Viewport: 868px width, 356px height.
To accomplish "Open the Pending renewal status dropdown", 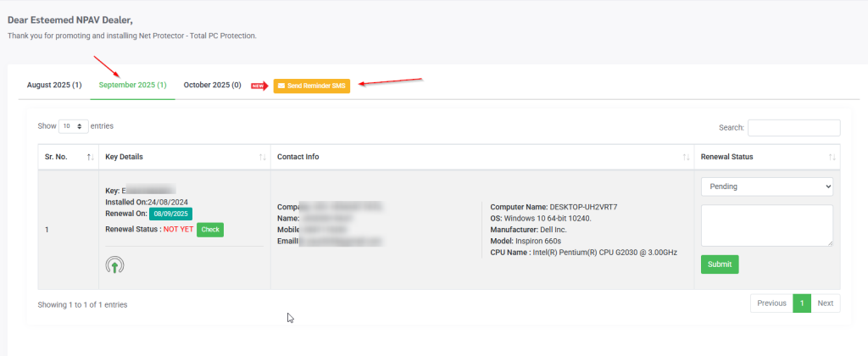I will (x=766, y=186).
